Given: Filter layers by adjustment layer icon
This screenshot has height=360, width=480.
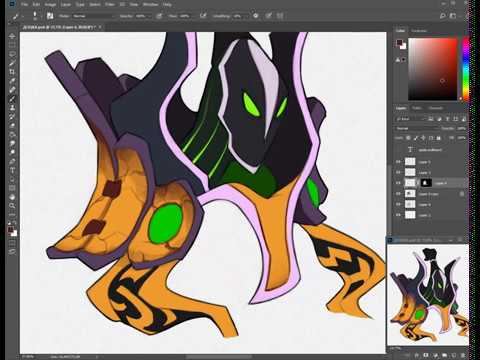Looking at the screenshot, I should coord(439,119).
